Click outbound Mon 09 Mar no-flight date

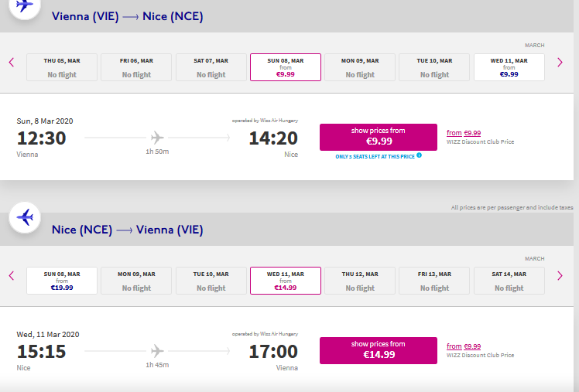(x=360, y=67)
